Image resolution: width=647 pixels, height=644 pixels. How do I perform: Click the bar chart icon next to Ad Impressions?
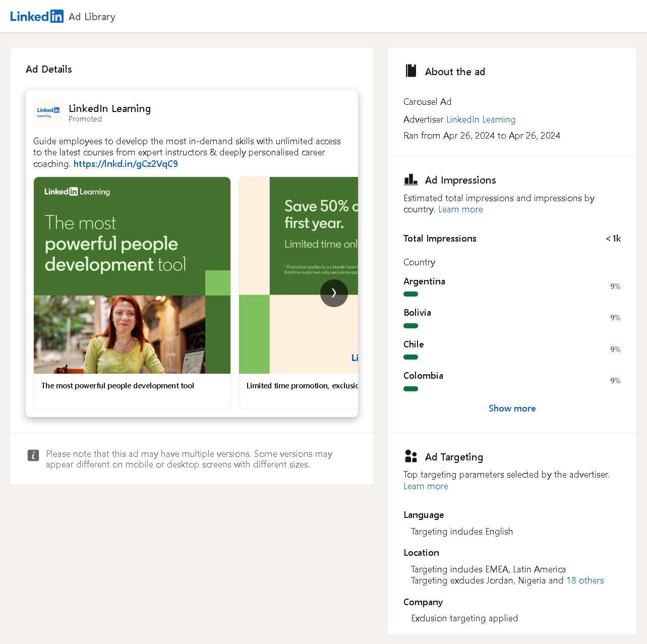click(411, 180)
